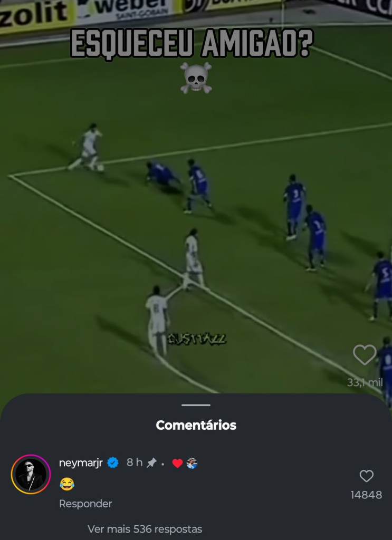
Task: Tap the pinned comment pin icon
Action: tap(151, 463)
